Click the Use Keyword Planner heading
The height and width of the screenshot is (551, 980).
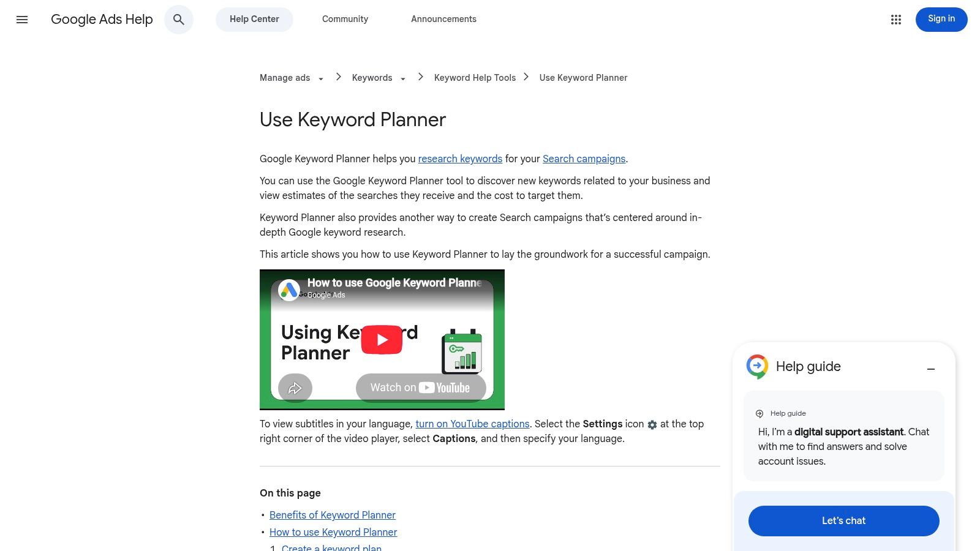point(353,120)
